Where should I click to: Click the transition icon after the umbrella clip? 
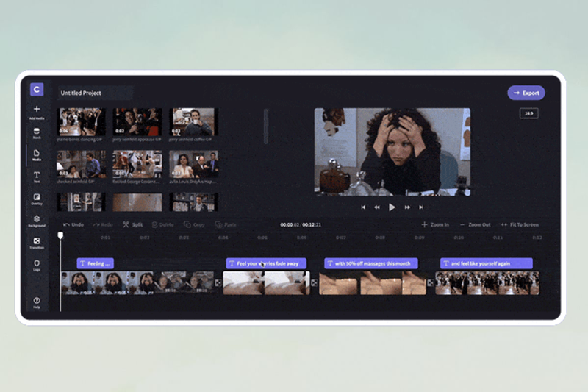(x=218, y=283)
